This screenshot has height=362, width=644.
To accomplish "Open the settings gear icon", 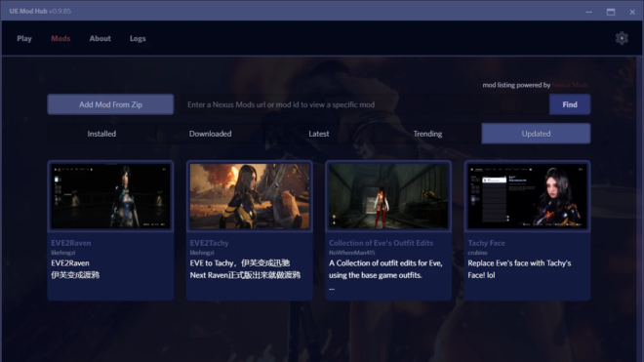I will 622,38.
